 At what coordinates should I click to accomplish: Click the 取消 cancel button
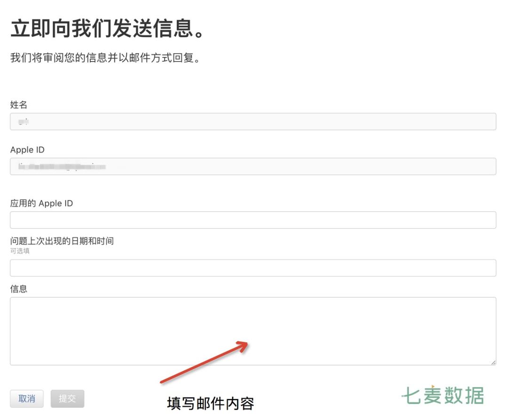pyautogui.click(x=26, y=398)
